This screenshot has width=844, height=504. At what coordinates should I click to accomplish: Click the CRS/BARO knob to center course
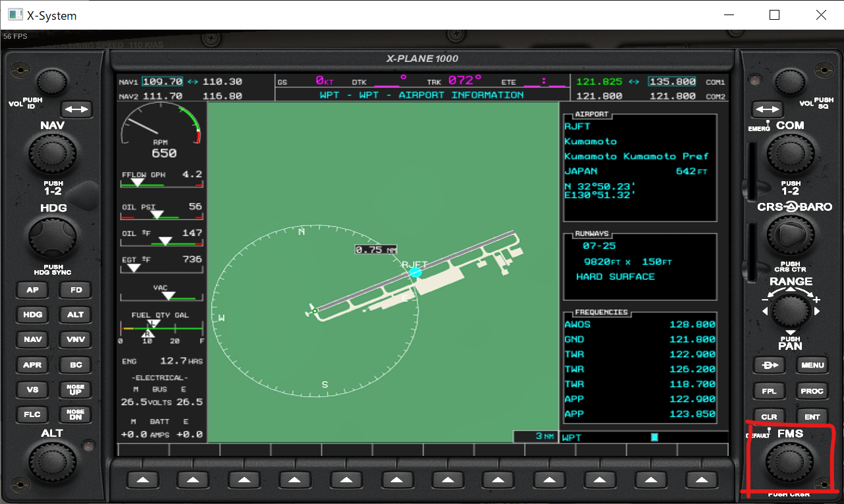tap(790, 235)
